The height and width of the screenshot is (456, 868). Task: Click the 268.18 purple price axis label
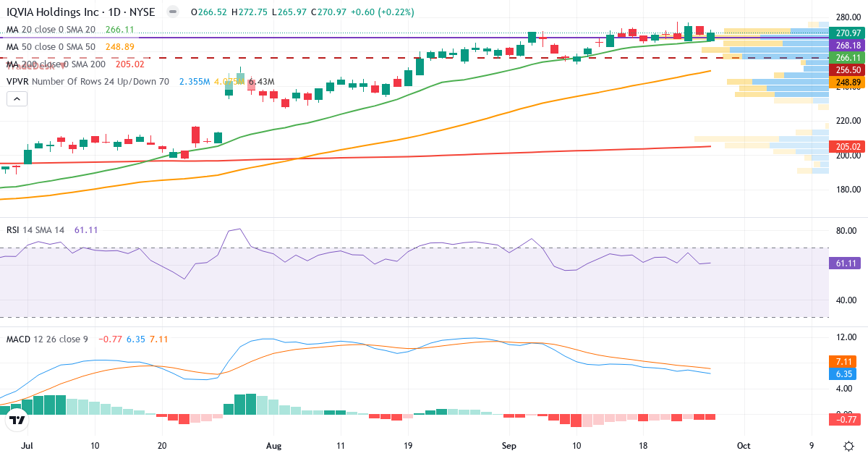coord(848,45)
